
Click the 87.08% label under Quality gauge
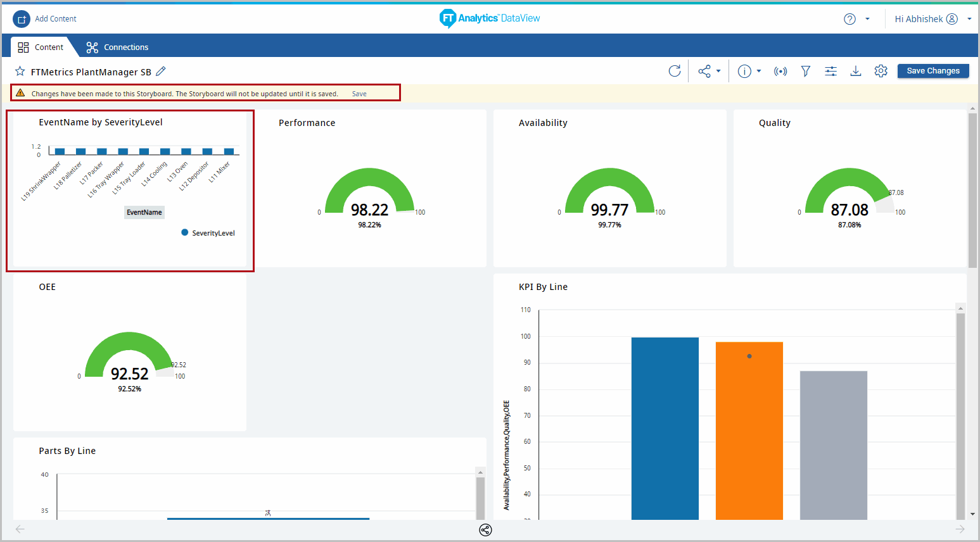pyautogui.click(x=850, y=225)
